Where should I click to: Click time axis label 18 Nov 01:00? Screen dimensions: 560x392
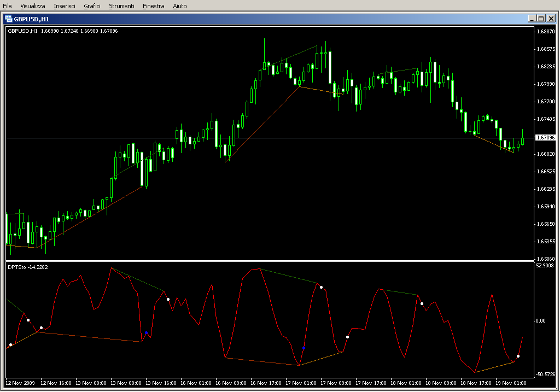pos(406,383)
